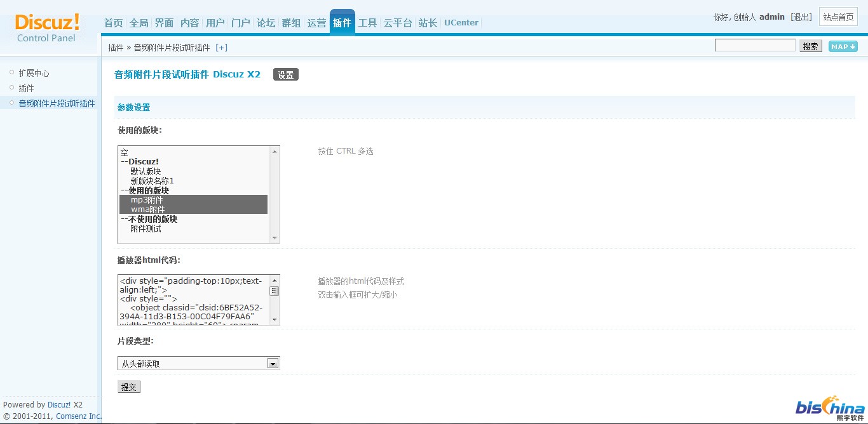The image size is (868, 424).
Task: Open the 首页 menu tab
Action: click(x=113, y=23)
